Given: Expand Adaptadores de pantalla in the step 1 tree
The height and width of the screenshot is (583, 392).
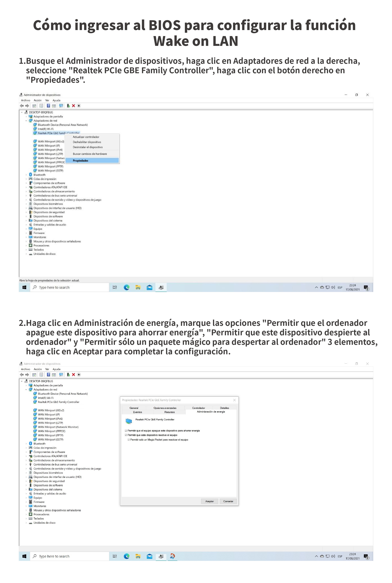Looking at the screenshot, I should (x=26, y=117).
